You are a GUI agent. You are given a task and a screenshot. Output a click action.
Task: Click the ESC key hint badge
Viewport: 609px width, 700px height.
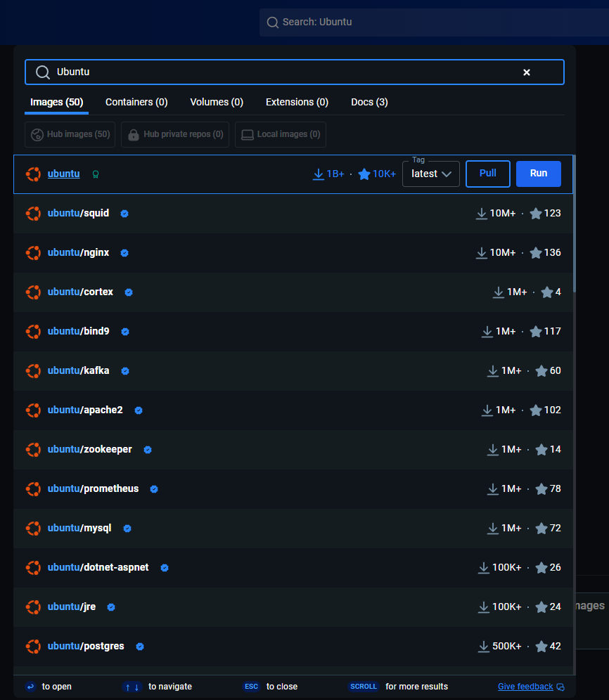click(251, 686)
